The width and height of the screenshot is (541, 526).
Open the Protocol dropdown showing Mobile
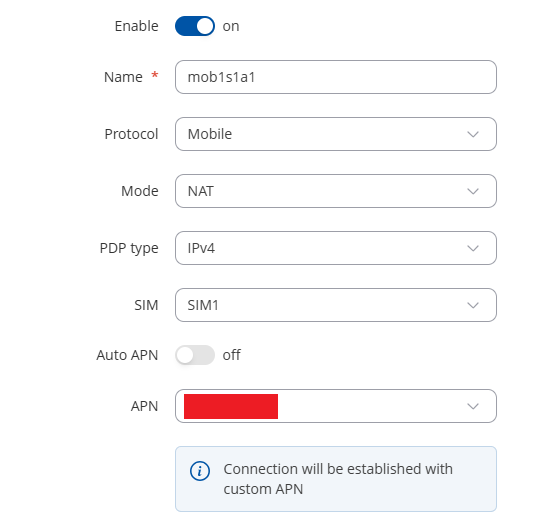click(336, 134)
